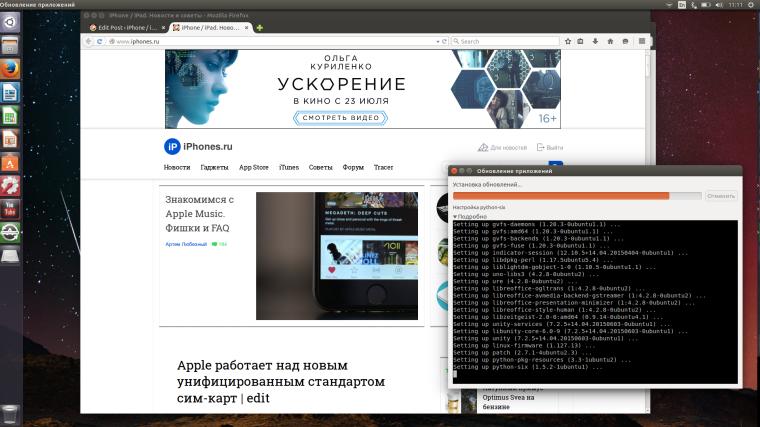Go to Firefox home page icon
The image size is (760, 427).
610,42
